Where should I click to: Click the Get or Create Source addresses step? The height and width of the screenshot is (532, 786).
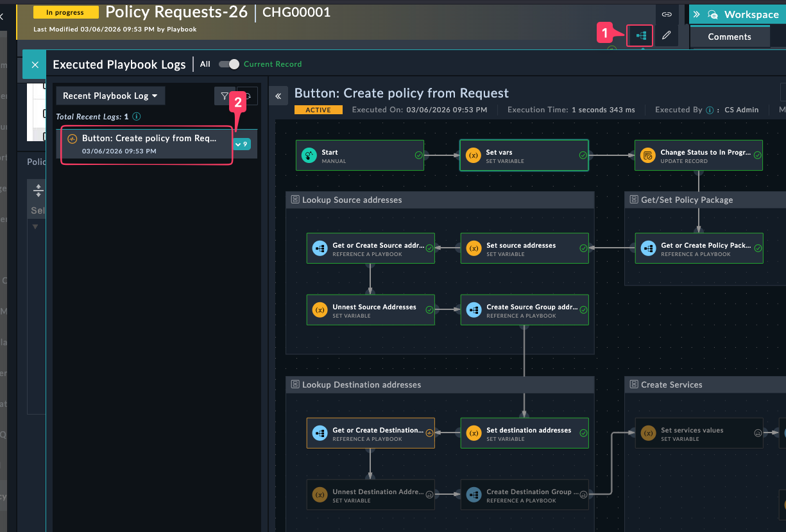370,249
